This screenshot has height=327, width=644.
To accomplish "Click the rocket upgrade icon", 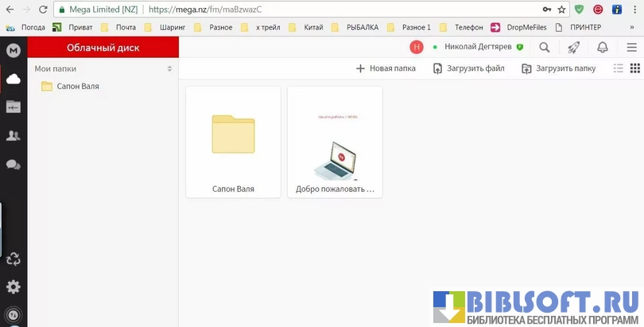I will click(x=573, y=48).
